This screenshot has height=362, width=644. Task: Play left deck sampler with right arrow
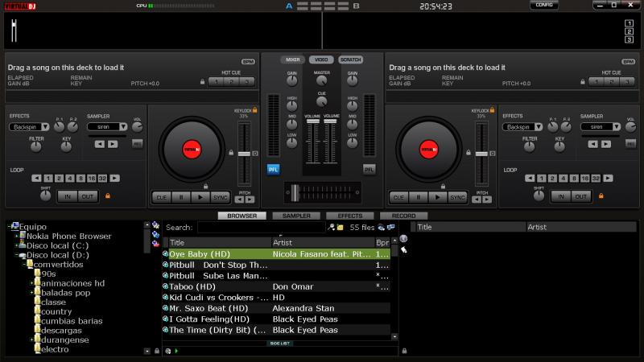113,144
